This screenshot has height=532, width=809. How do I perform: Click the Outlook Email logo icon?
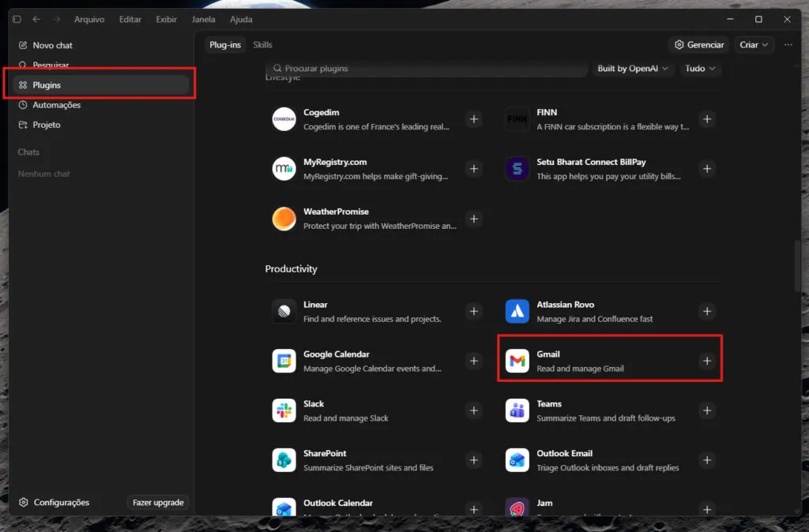(517, 460)
